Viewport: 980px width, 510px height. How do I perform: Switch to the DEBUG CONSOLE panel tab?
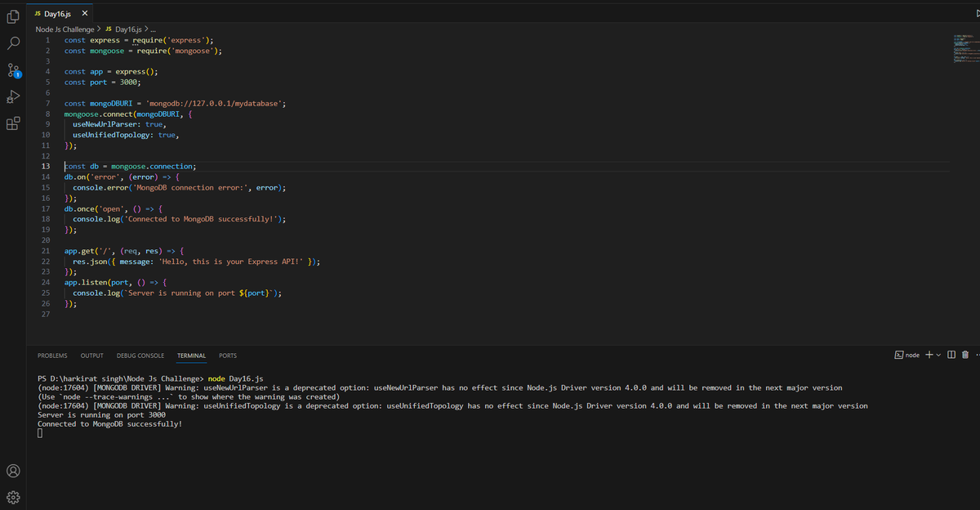(140, 356)
